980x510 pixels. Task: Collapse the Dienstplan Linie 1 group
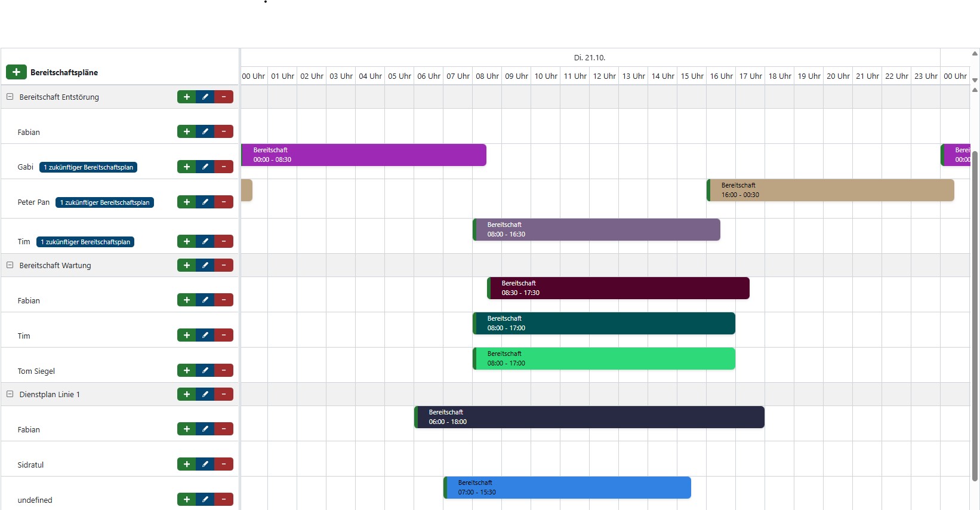pos(10,394)
